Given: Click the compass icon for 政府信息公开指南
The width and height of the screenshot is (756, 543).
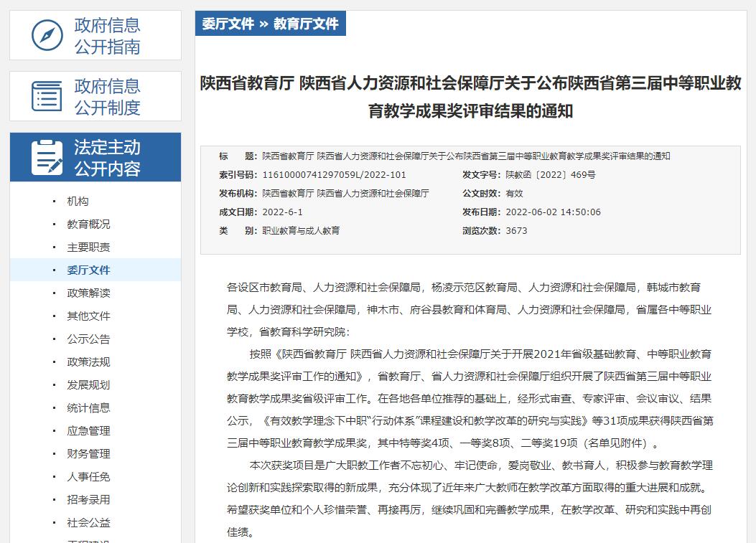Looking at the screenshot, I should click(x=47, y=35).
